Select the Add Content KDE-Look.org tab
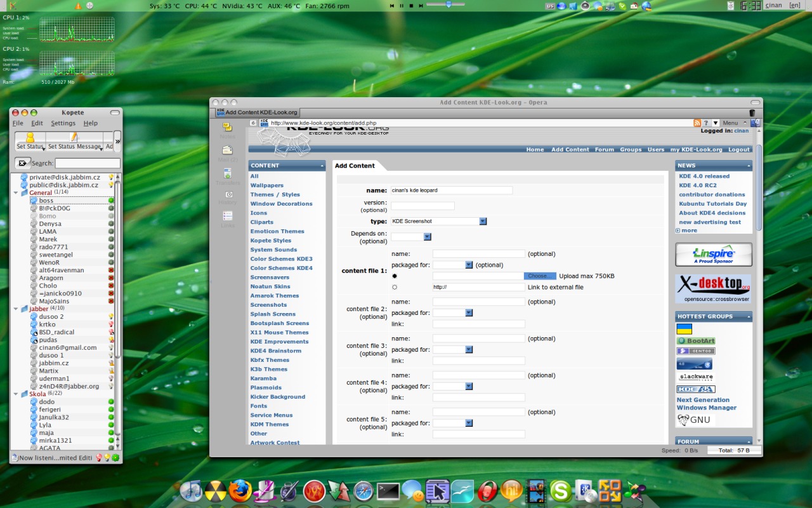 (x=257, y=112)
